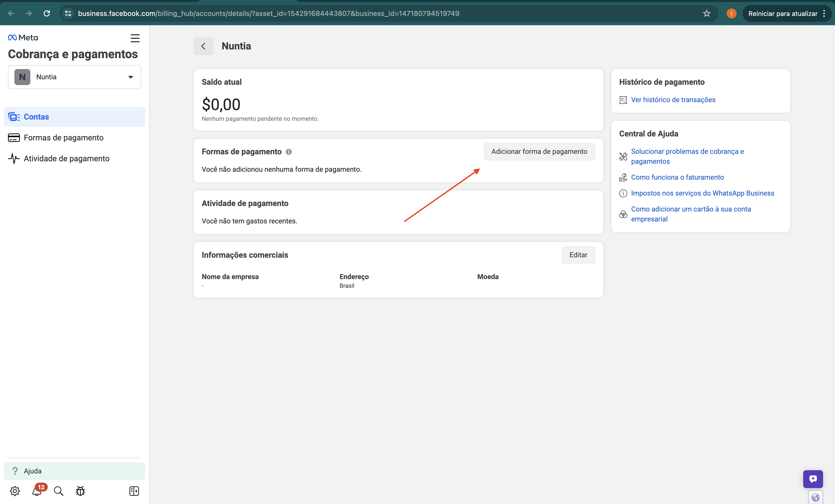The height and width of the screenshot is (504, 835).
Task: Open Atividade de pagamento in sidebar
Action: (x=75, y=158)
